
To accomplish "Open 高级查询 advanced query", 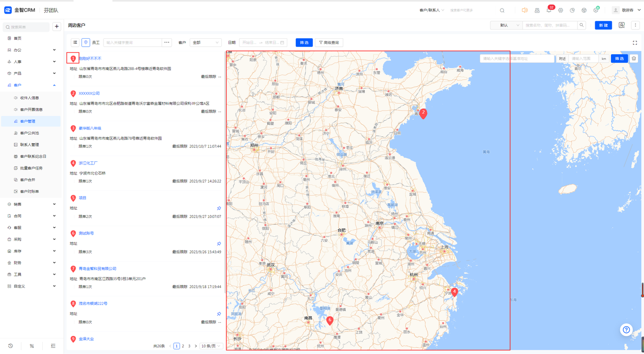I will point(329,43).
